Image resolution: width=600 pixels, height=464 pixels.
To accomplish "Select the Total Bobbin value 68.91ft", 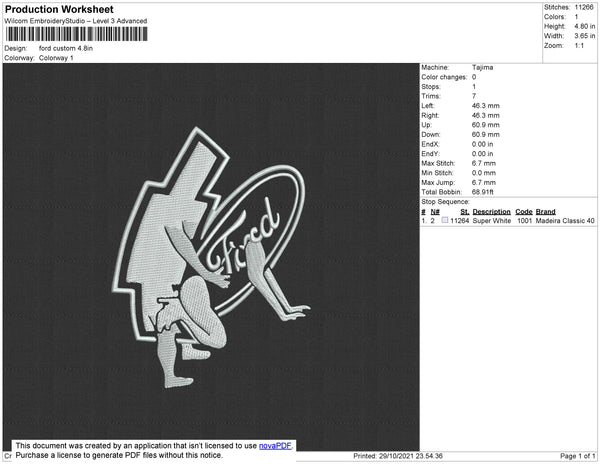I will click(x=483, y=192).
